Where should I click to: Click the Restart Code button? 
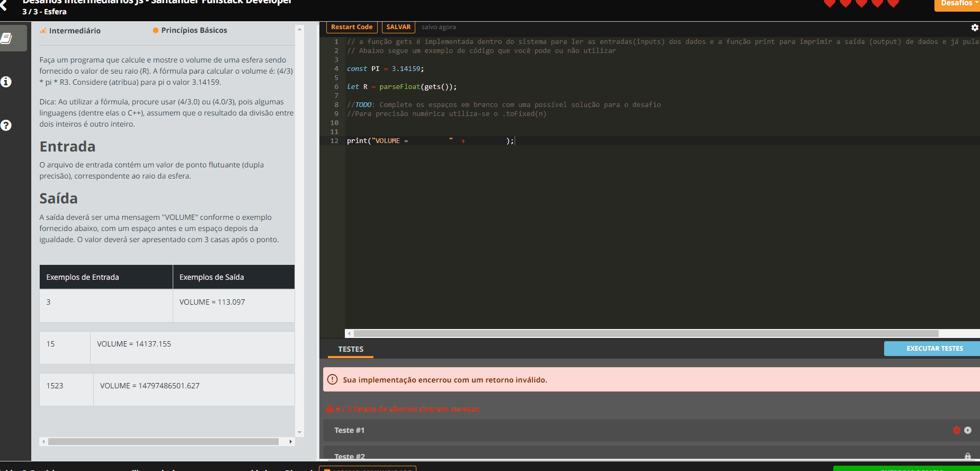pos(352,27)
